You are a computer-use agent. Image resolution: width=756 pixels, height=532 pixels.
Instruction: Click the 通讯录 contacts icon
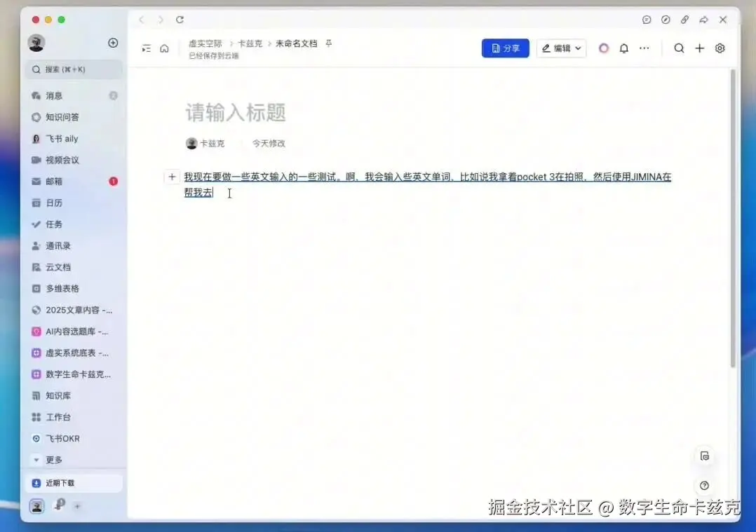[36, 246]
